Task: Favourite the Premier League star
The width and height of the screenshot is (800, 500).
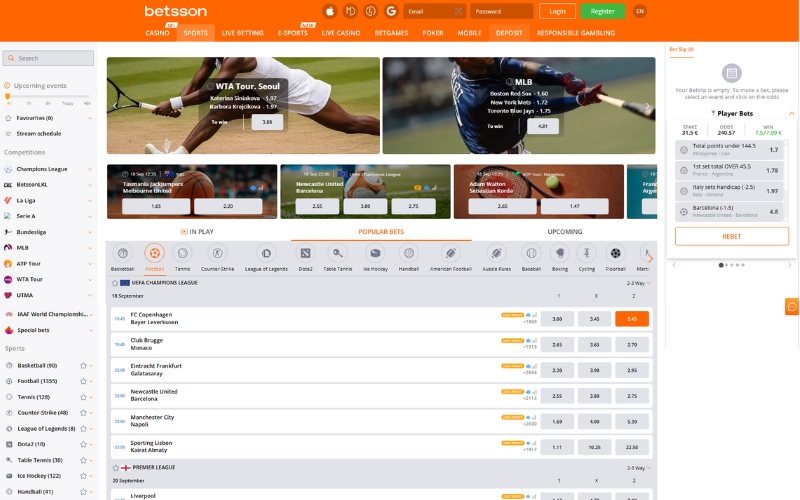Action: coord(116,467)
